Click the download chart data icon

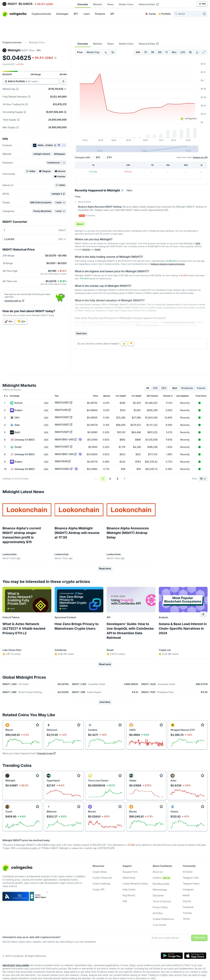pyautogui.click(x=197, y=52)
